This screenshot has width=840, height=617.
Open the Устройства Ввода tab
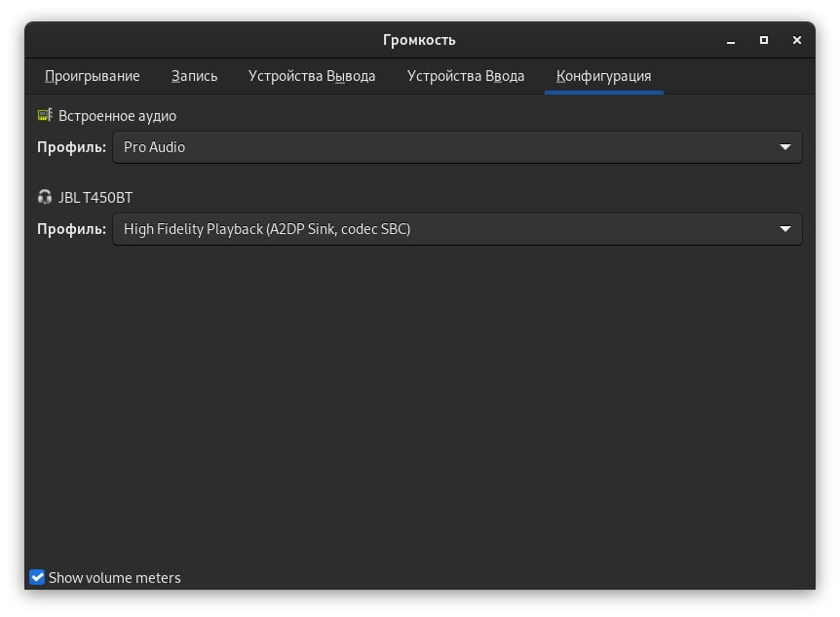(466, 76)
